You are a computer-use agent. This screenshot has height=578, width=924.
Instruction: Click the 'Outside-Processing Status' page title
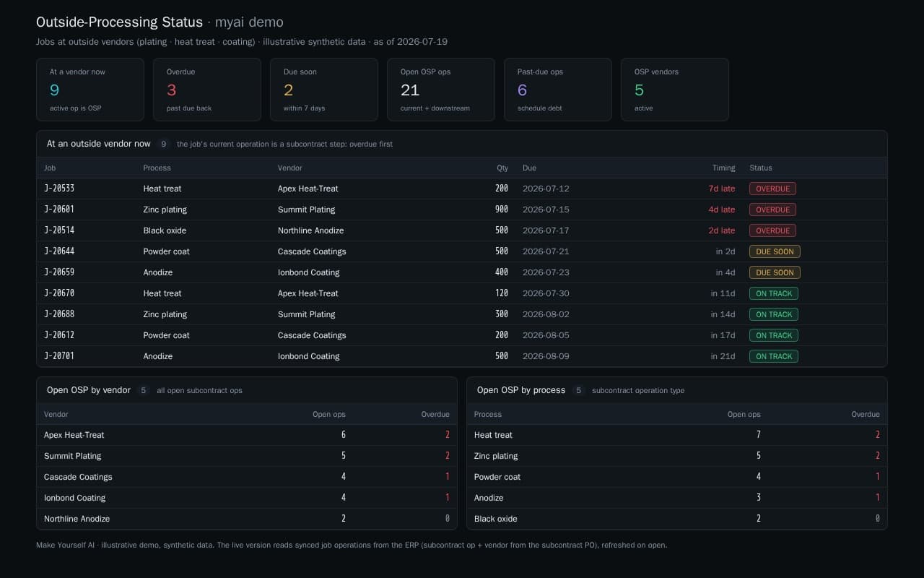coord(120,22)
